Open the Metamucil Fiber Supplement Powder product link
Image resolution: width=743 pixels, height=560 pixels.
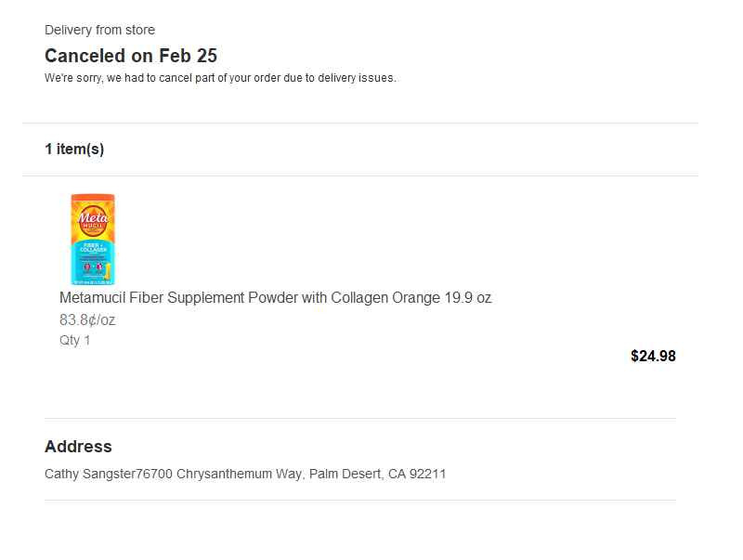tap(275, 298)
